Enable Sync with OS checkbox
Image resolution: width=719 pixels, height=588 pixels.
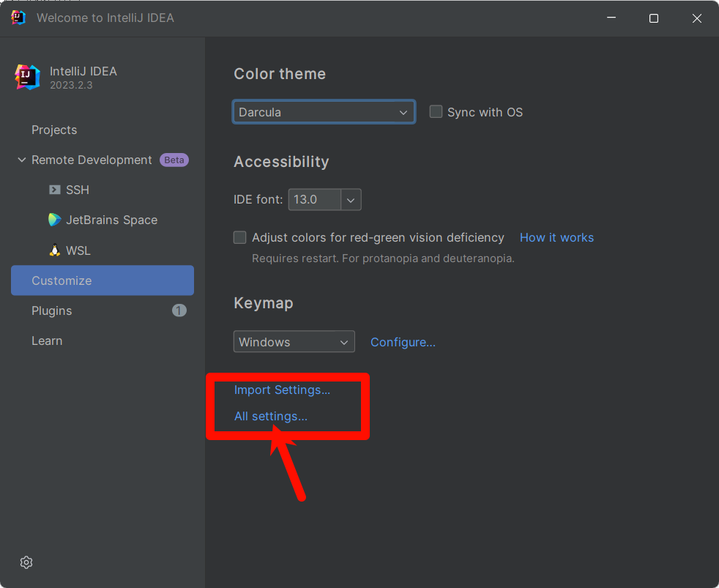(436, 111)
